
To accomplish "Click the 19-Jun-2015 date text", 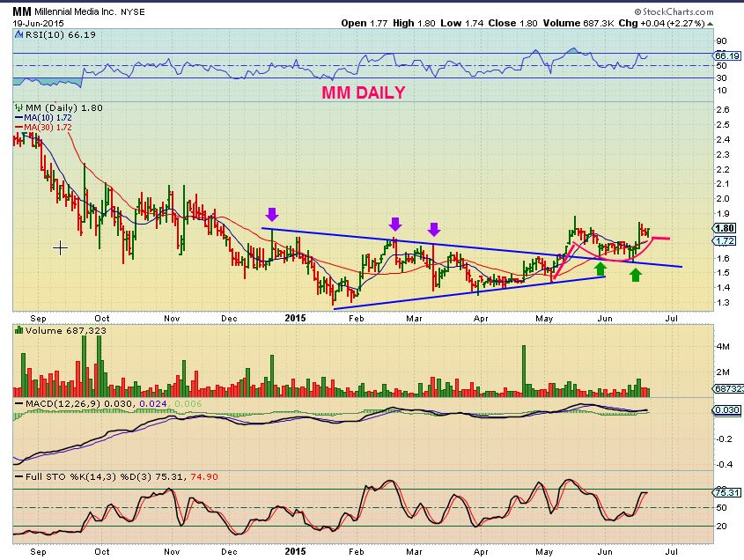I will click(38, 23).
